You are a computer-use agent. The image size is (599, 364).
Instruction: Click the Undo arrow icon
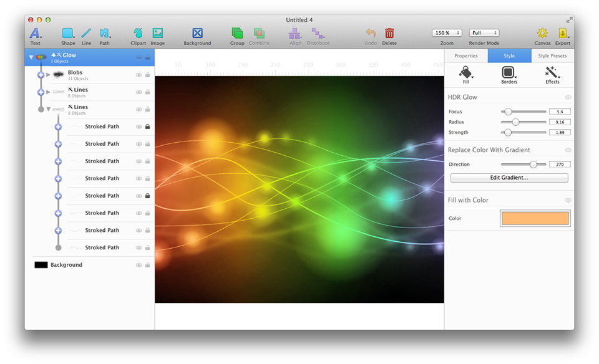[x=371, y=33]
